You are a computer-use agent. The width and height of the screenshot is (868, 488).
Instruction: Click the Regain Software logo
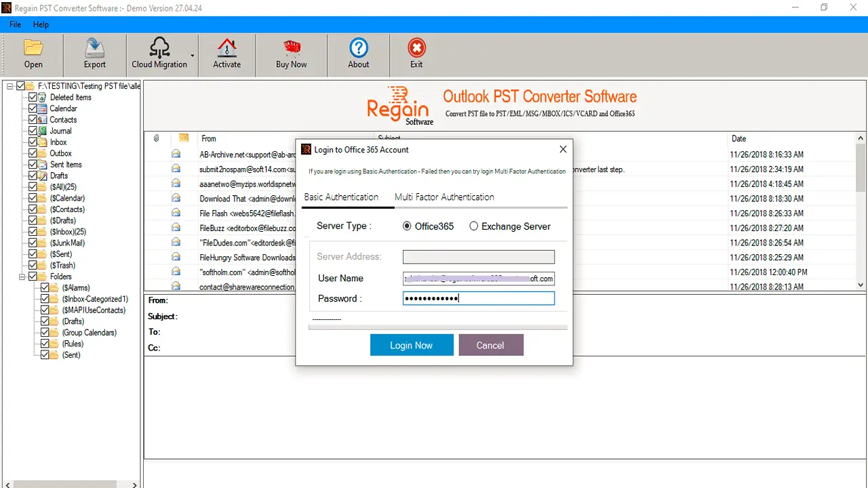click(x=401, y=106)
